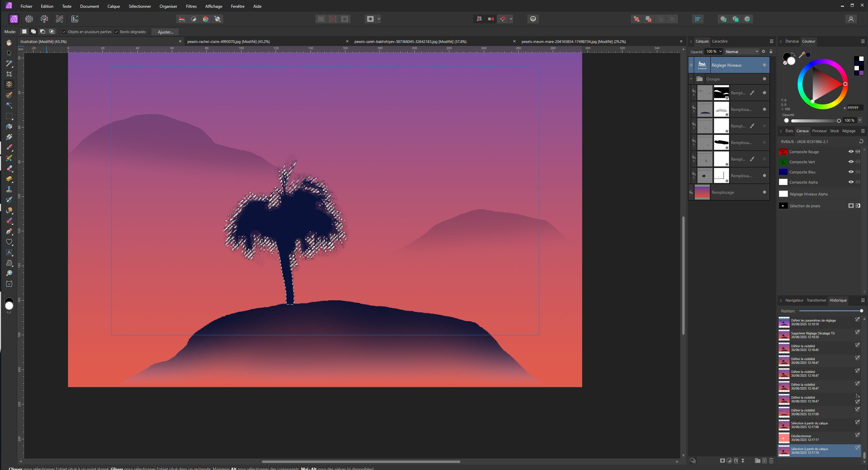The image size is (868, 470).
Task: Select the Artistic Text tool
Action: pos(9,252)
